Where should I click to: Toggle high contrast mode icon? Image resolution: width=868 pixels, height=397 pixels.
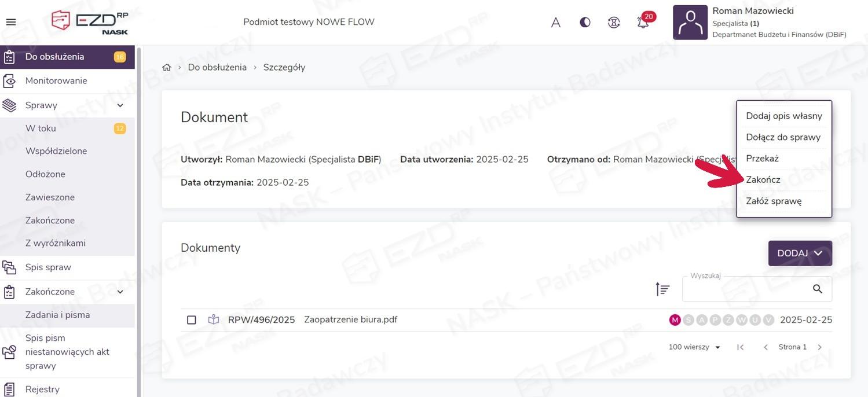(585, 23)
